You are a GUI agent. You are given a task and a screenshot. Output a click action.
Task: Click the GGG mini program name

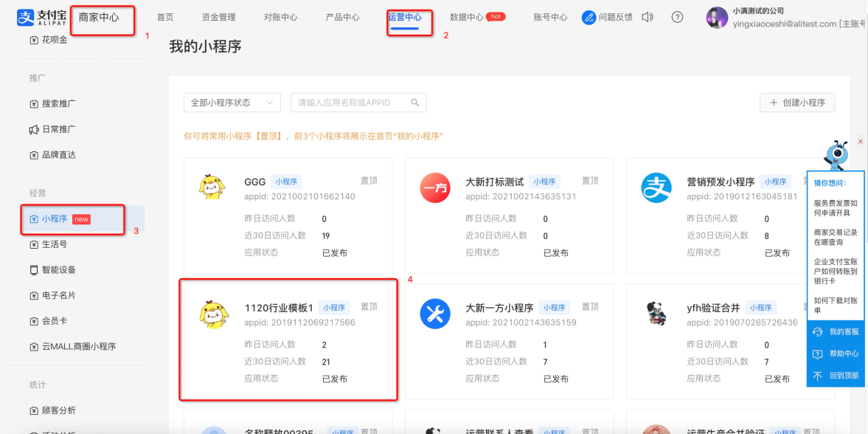click(255, 182)
